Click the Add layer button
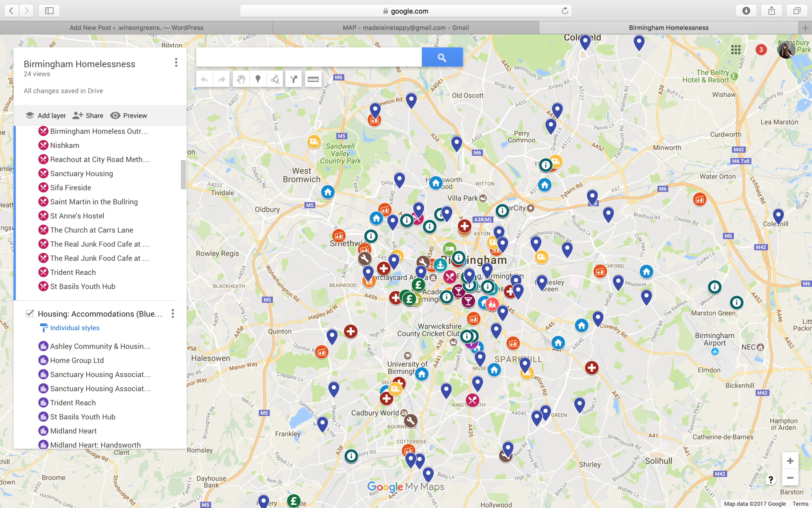The height and width of the screenshot is (508, 812). (46, 116)
